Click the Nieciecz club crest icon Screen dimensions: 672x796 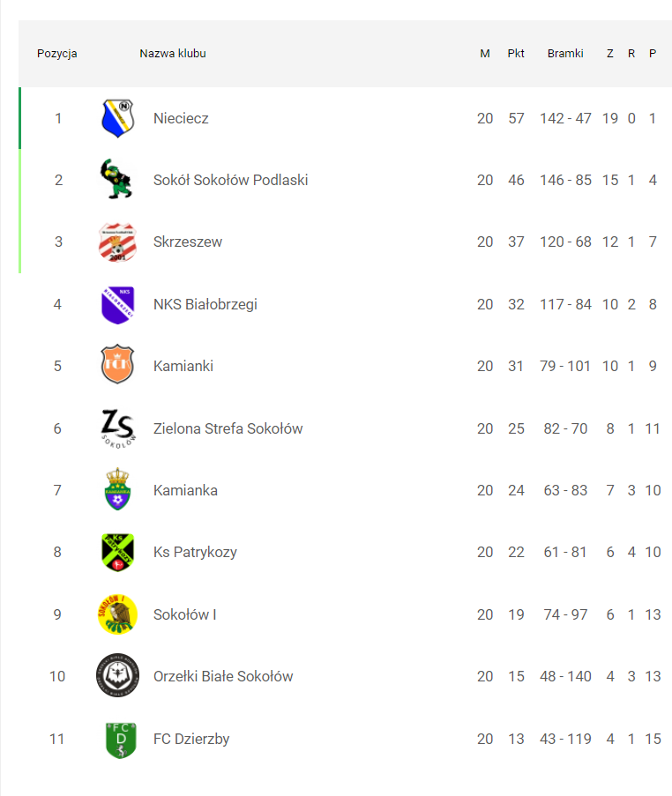(117, 118)
